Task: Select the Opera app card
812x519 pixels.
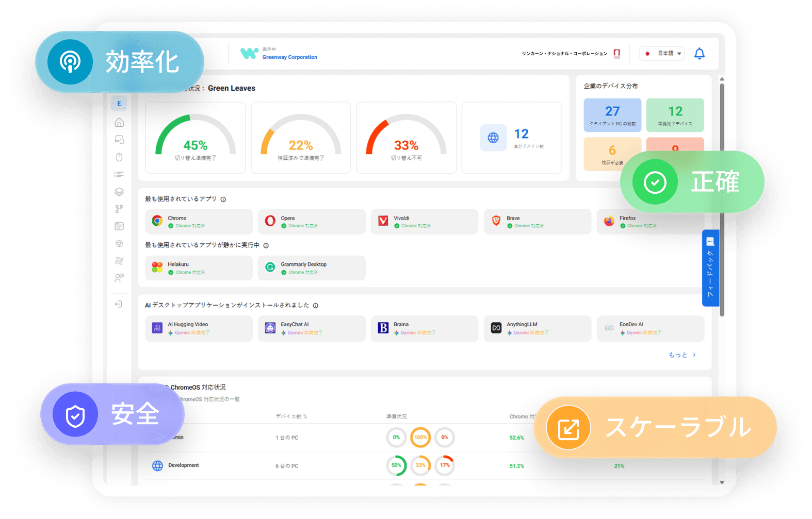Action: [312, 222]
